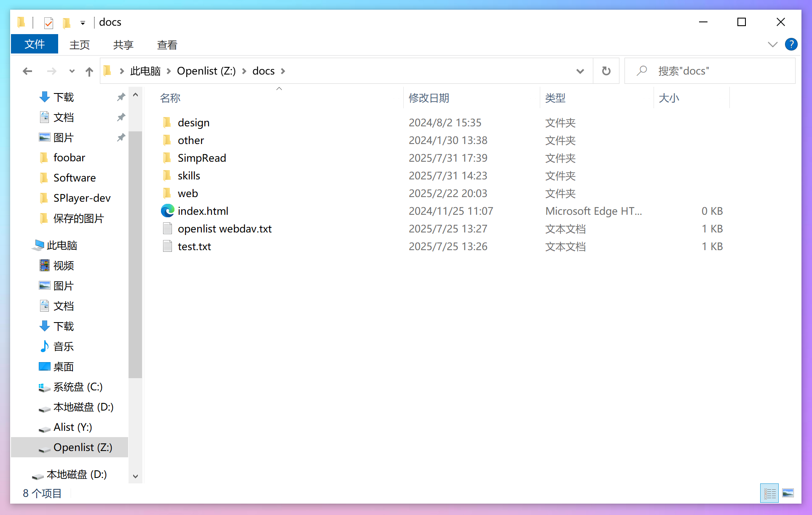Open the 共享 ribbon tab
This screenshot has height=515, width=812.
click(123, 45)
